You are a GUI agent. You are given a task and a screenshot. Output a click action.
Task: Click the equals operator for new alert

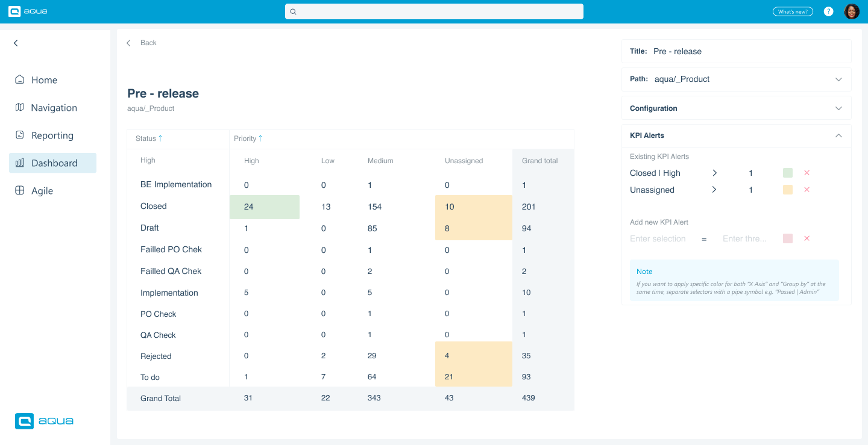pyautogui.click(x=704, y=239)
